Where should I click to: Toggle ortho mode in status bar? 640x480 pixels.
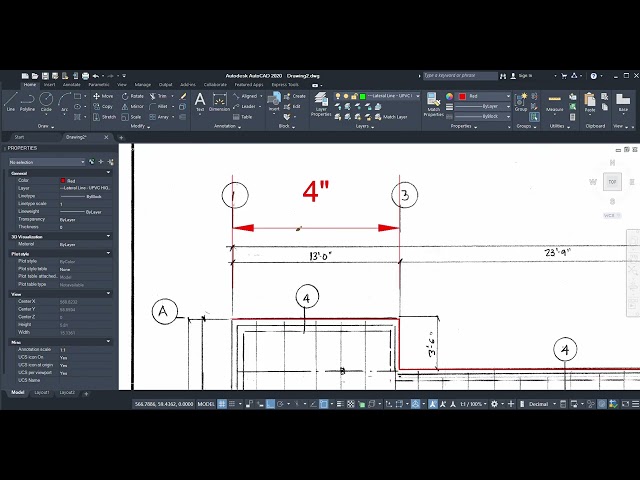click(270, 404)
